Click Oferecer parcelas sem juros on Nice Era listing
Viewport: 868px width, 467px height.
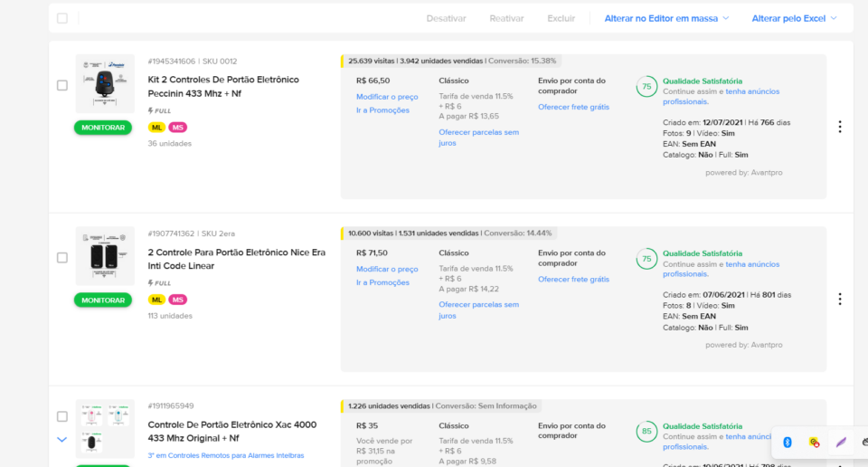[x=479, y=310]
